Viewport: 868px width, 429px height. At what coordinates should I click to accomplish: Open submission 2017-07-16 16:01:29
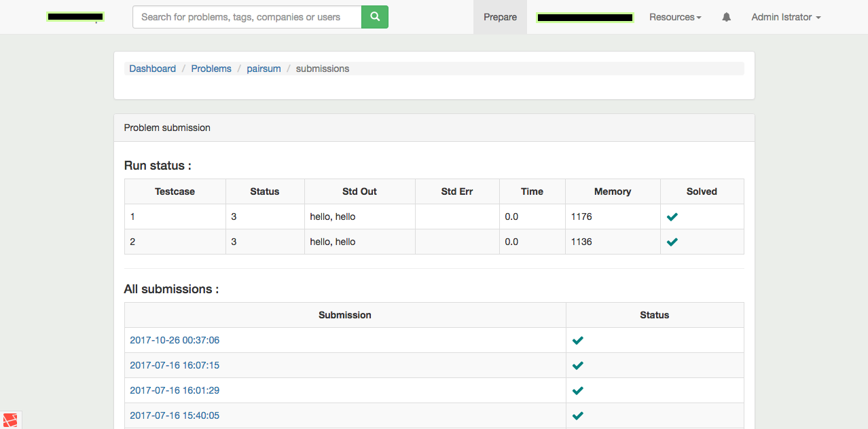(x=175, y=390)
